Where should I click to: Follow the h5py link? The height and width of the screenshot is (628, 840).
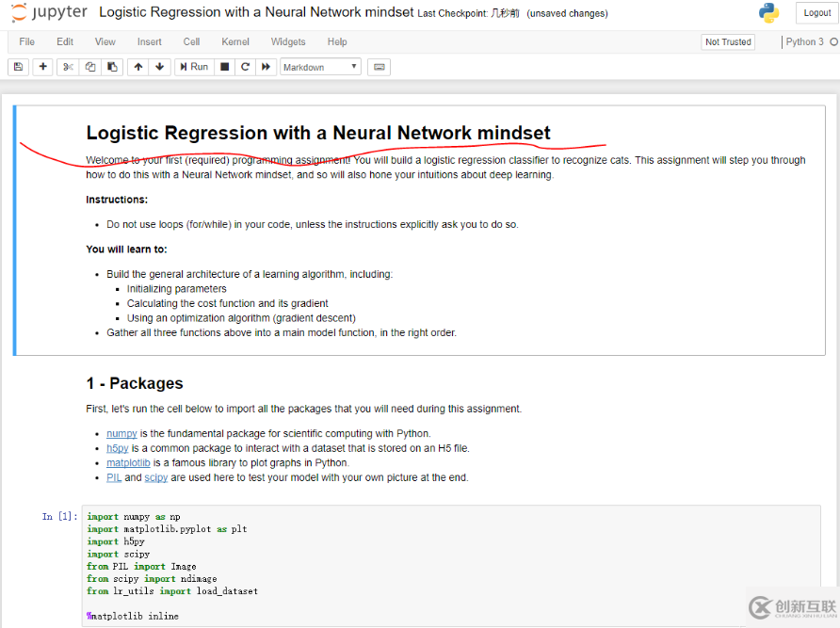tap(118, 448)
